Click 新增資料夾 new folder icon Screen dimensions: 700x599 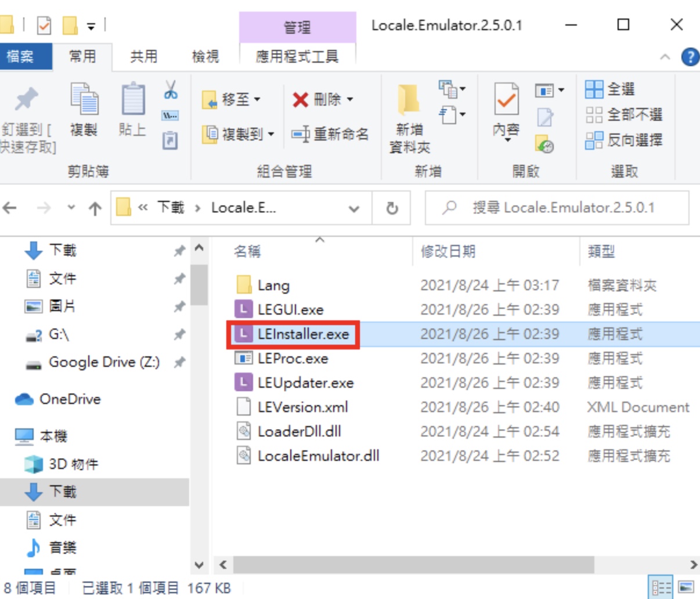click(x=409, y=99)
